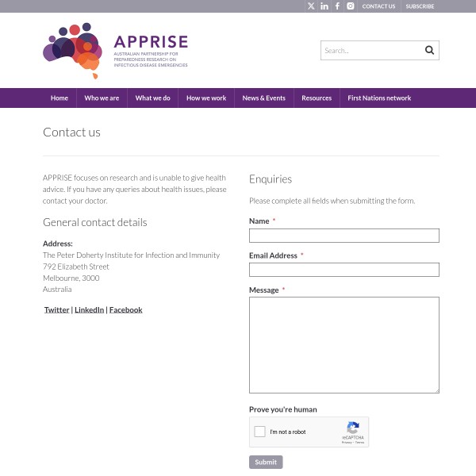The image size is (476, 476).
Task: Click the LinkedIn icon in top bar
Action: tap(324, 6)
